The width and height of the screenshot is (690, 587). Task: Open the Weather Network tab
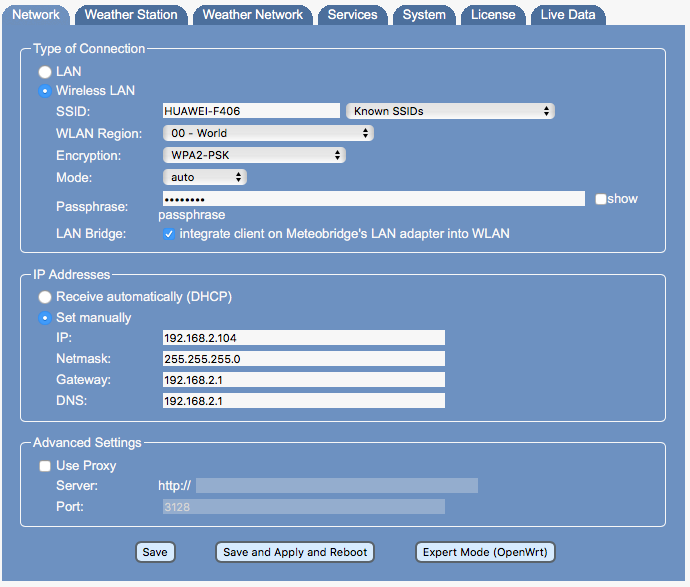tap(252, 15)
